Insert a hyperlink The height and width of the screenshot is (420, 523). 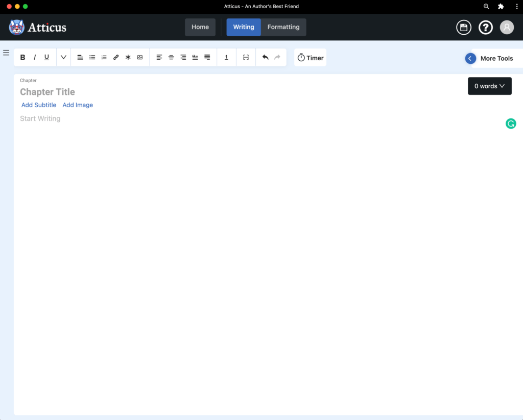click(116, 57)
